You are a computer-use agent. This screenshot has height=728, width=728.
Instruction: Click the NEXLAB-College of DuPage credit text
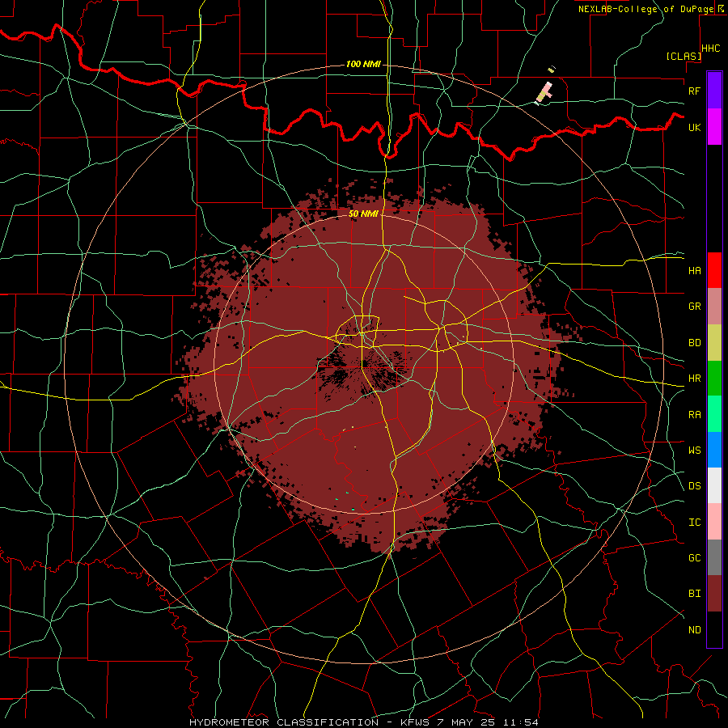point(645,9)
